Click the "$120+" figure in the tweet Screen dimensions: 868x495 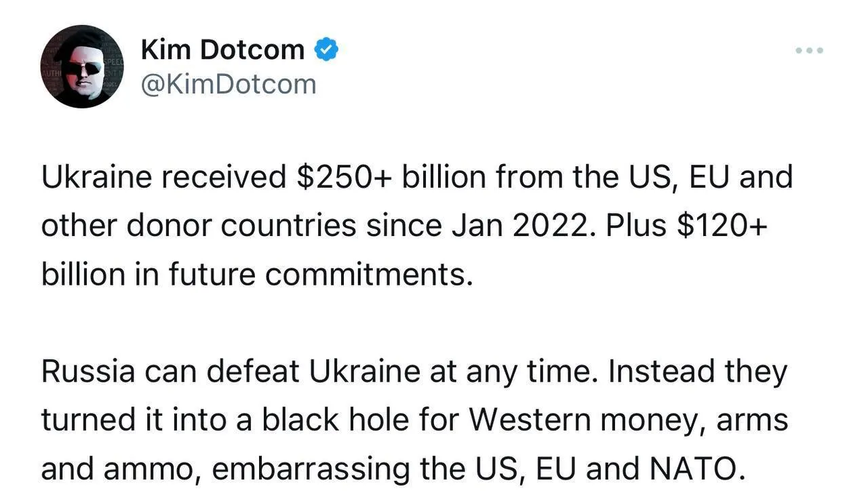tap(721, 226)
